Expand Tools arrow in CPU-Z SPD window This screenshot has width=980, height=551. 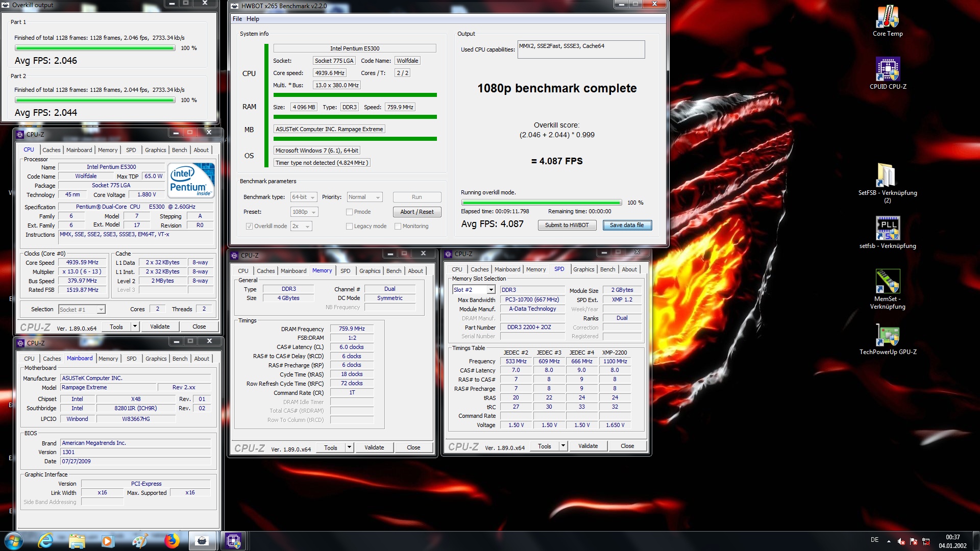pos(563,446)
